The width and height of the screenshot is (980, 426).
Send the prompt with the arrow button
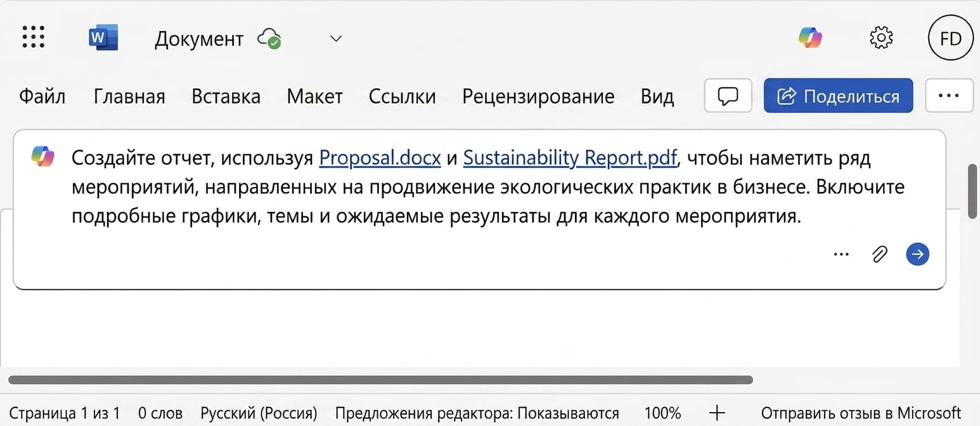coord(918,254)
